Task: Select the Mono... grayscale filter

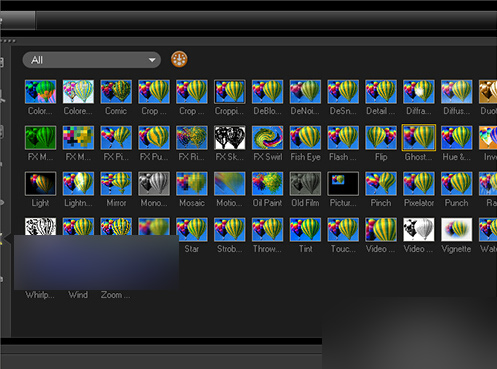Action: tap(154, 184)
